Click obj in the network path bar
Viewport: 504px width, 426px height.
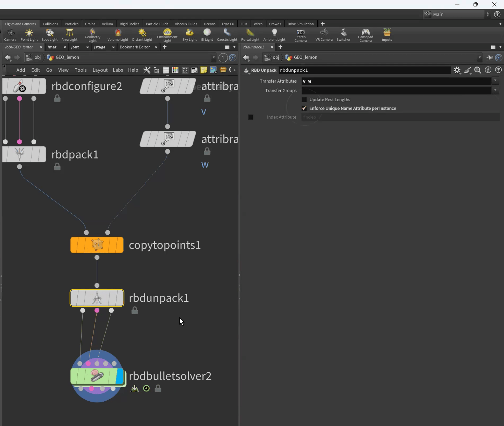pyautogui.click(x=37, y=57)
